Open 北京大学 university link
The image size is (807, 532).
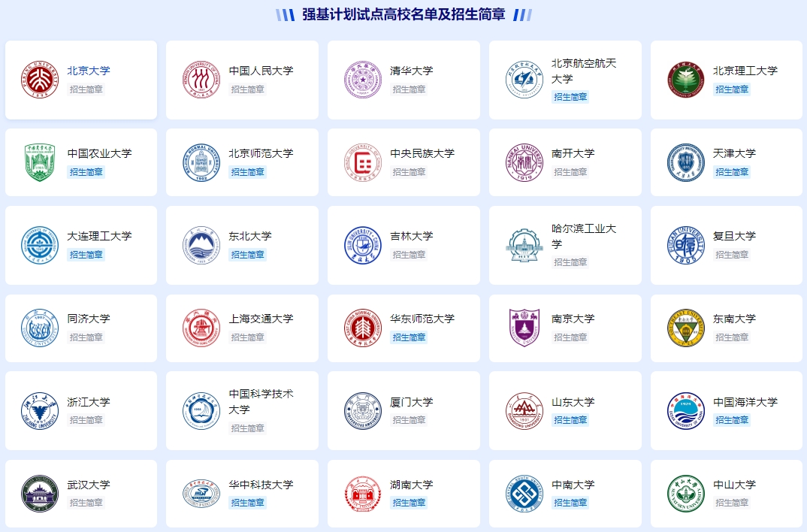pyautogui.click(x=90, y=71)
